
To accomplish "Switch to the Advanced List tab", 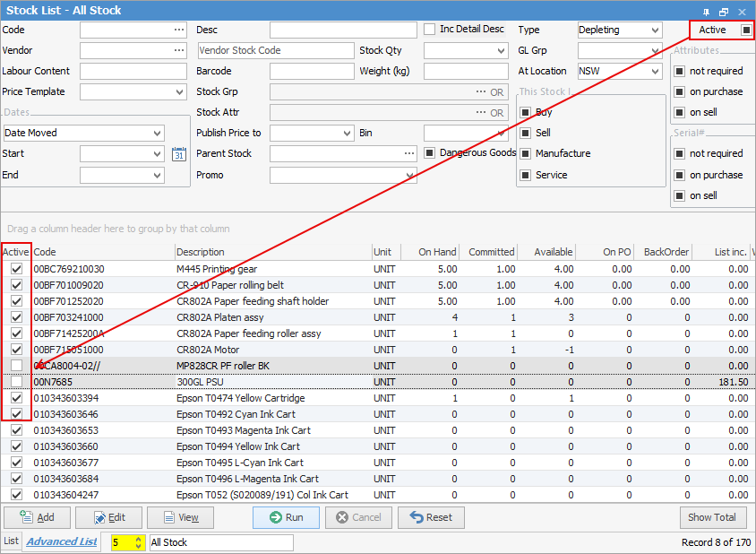I will coord(62,541).
